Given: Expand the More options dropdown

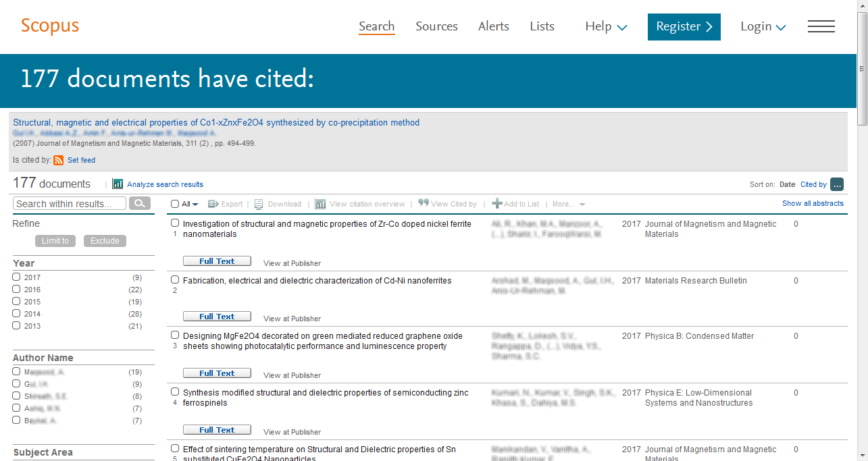Looking at the screenshot, I should click(x=568, y=204).
